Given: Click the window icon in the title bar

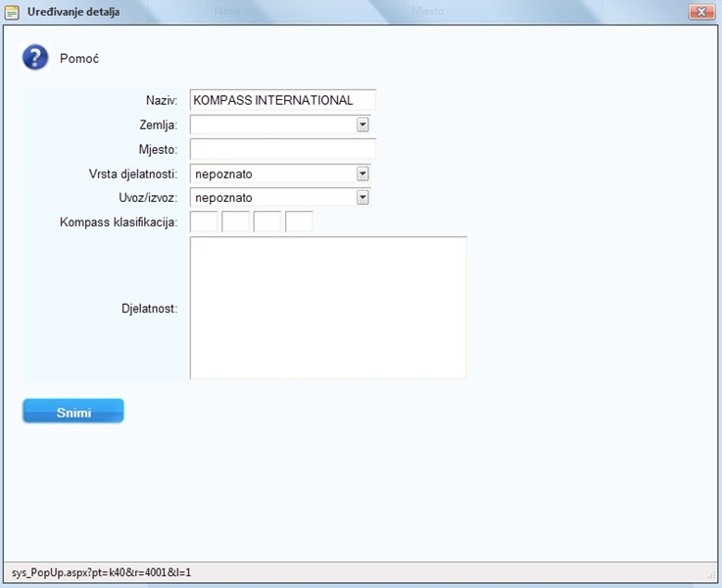Looking at the screenshot, I should point(12,12).
